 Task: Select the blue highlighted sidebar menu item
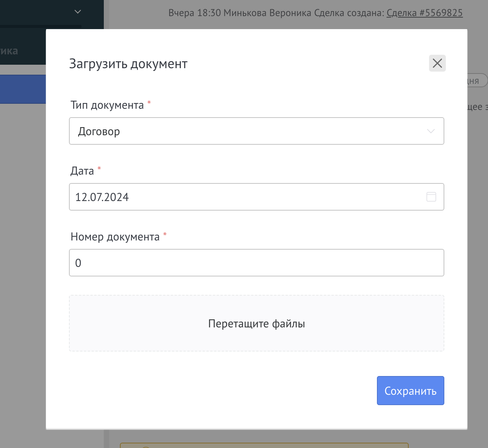tap(23, 89)
